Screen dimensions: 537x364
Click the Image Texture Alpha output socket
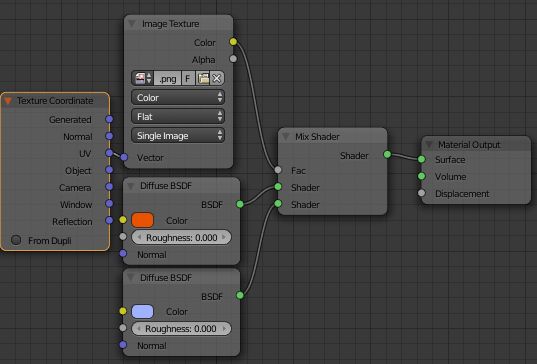(233, 59)
